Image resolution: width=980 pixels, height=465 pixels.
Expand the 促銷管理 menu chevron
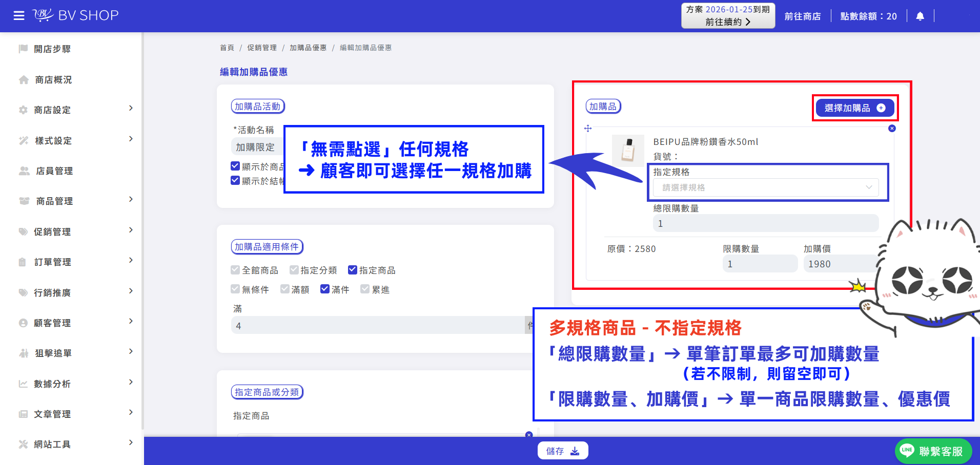[x=131, y=230]
